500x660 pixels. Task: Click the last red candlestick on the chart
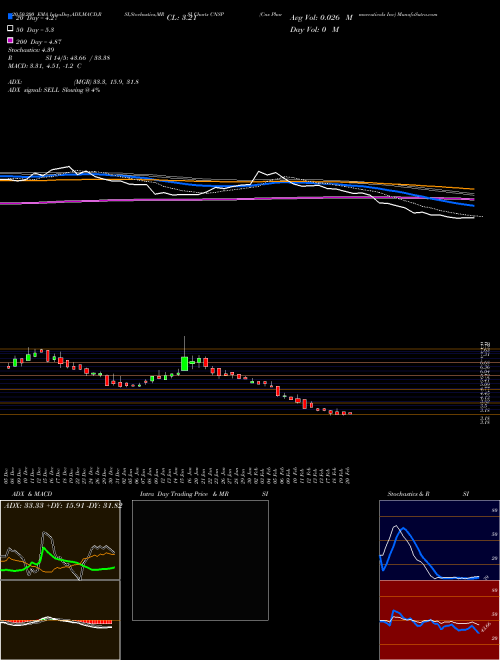[350, 413]
